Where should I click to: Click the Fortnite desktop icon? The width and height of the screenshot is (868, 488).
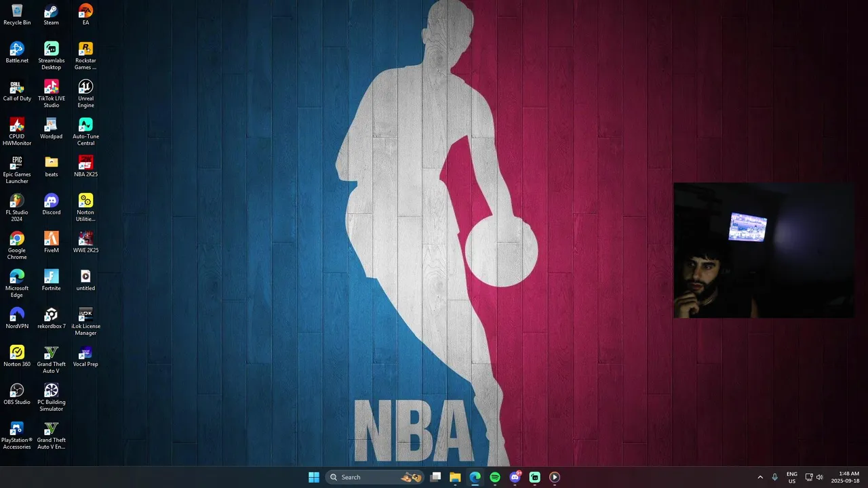tap(51, 281)
